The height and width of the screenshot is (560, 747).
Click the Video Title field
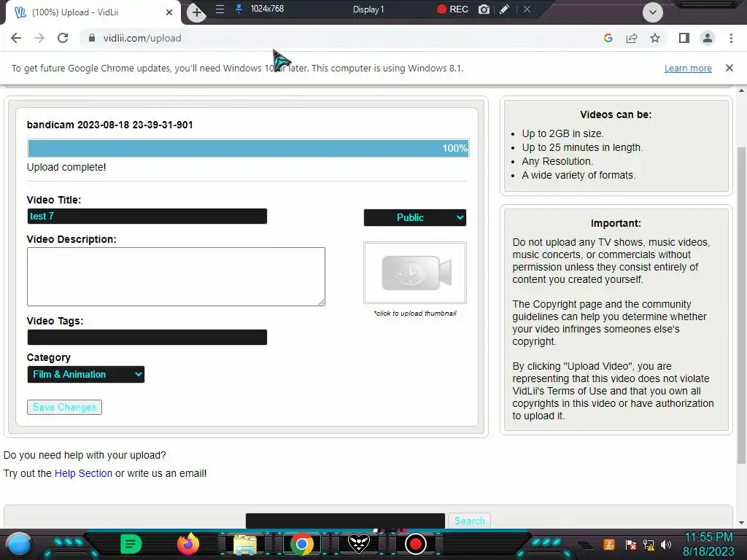click(x=147, y=216)
